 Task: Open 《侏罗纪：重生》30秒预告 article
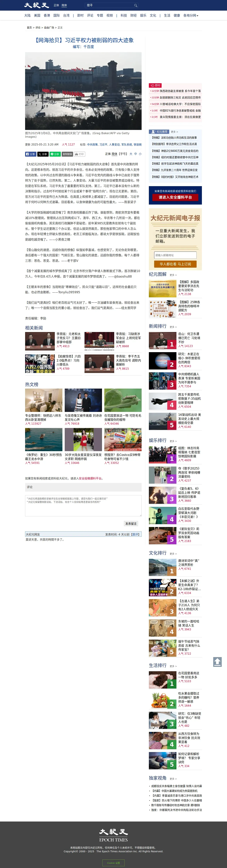point(43,457)
